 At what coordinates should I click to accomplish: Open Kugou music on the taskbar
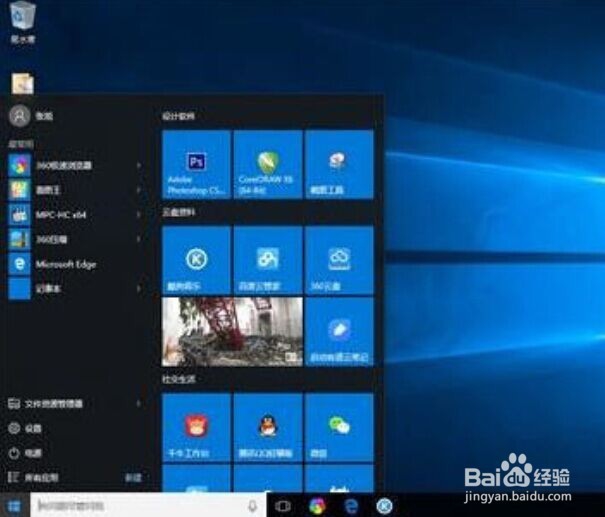pos(385,505)
